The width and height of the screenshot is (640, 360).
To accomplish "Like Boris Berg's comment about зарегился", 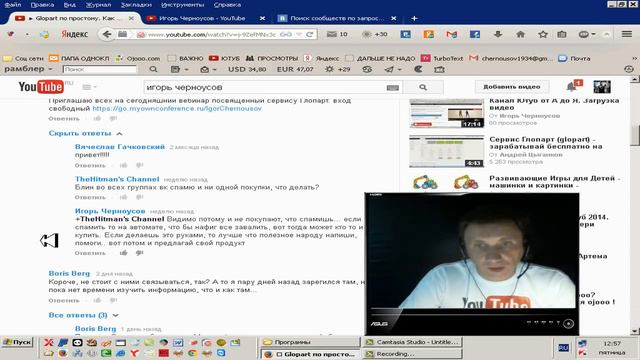I will coord(97,300).
